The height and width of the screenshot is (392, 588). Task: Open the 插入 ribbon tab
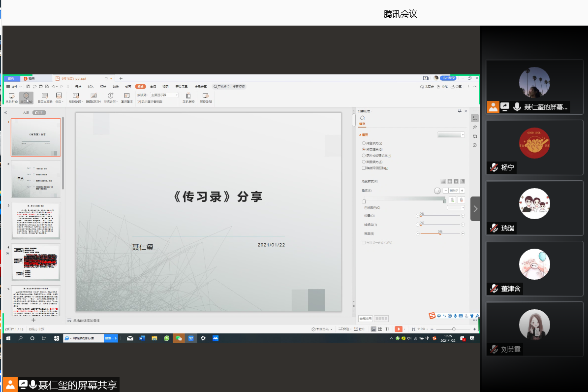tap(91, 86)
